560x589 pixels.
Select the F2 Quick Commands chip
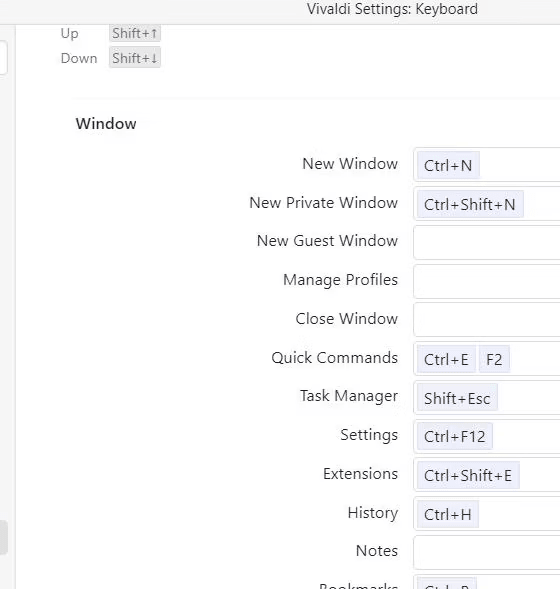pyautogui.click(x=494, y=359)
